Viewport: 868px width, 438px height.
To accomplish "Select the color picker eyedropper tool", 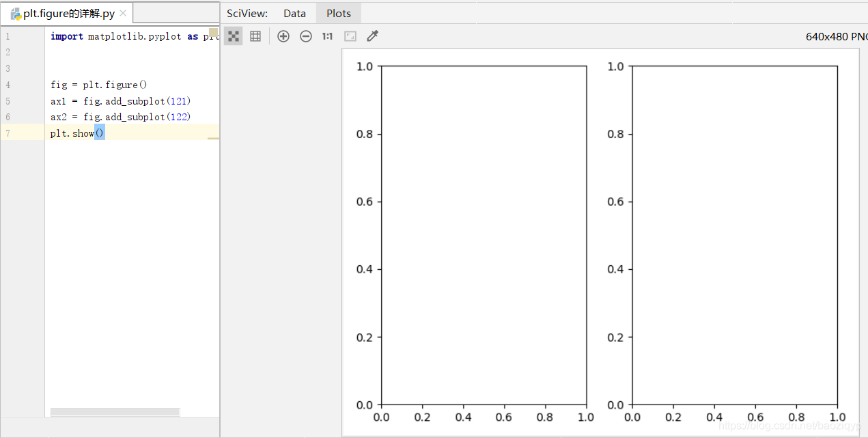I will [372, 36].
